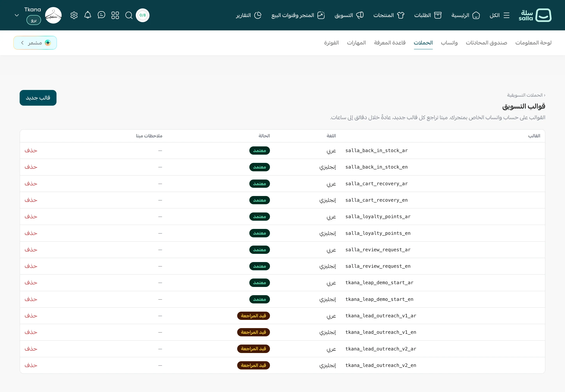Click the الحالة column header
565x392 pixels.
pos(264,136)
